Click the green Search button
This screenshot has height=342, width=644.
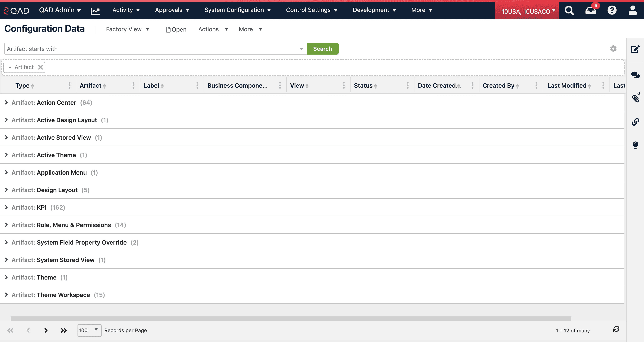coord(322,49)
